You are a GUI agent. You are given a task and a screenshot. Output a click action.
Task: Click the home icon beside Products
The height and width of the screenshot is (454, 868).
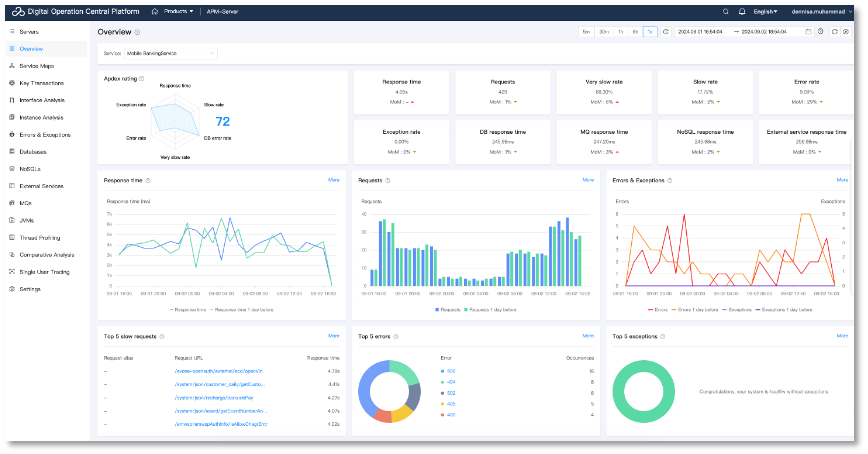(x=154, y=11)
